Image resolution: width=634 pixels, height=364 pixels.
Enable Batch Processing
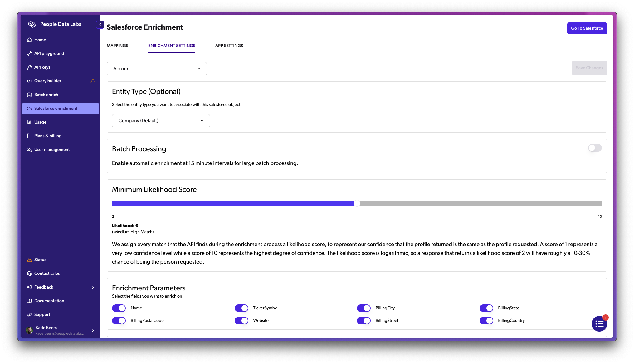coord(594,148)
